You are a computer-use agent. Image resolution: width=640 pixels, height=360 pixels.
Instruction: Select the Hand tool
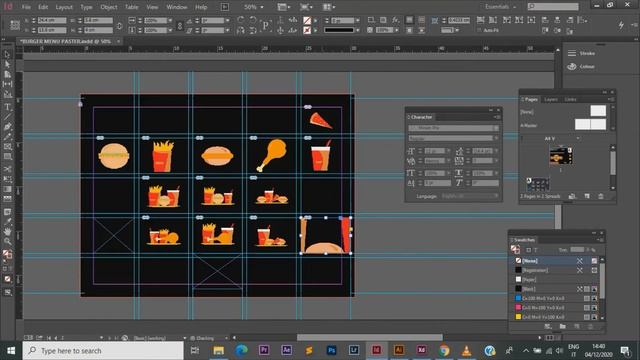point(7,231)
